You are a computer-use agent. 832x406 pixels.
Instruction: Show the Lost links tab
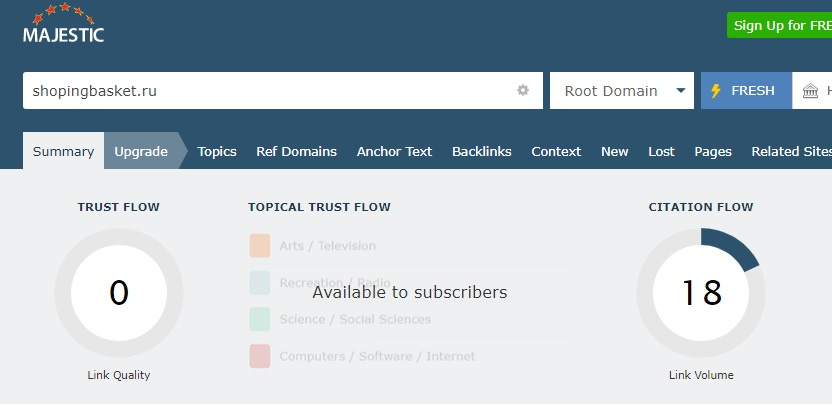tap(661, 151)
